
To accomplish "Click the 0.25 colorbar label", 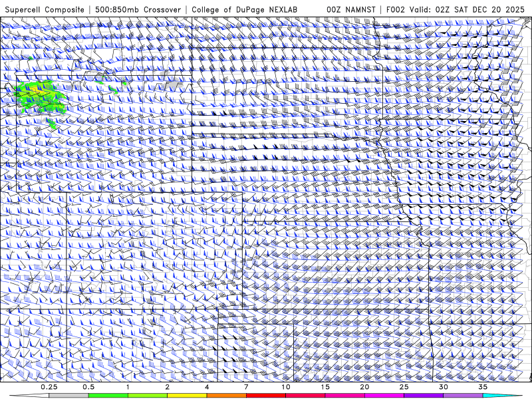I will point(49,387).
